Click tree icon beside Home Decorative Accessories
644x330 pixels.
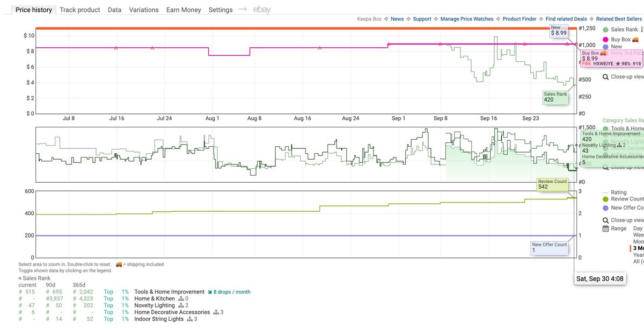pos(216,312)
